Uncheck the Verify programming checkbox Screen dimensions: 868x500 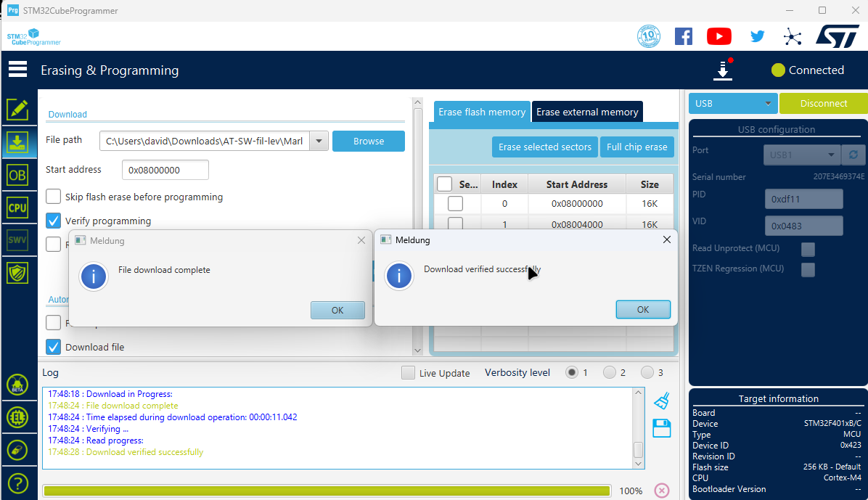click(x=54, y=221)
